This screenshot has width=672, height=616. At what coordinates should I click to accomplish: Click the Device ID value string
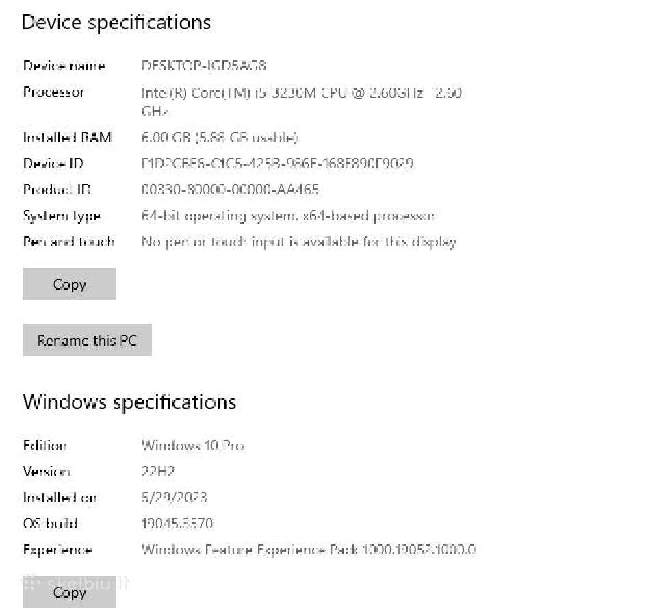pos(277,164)
